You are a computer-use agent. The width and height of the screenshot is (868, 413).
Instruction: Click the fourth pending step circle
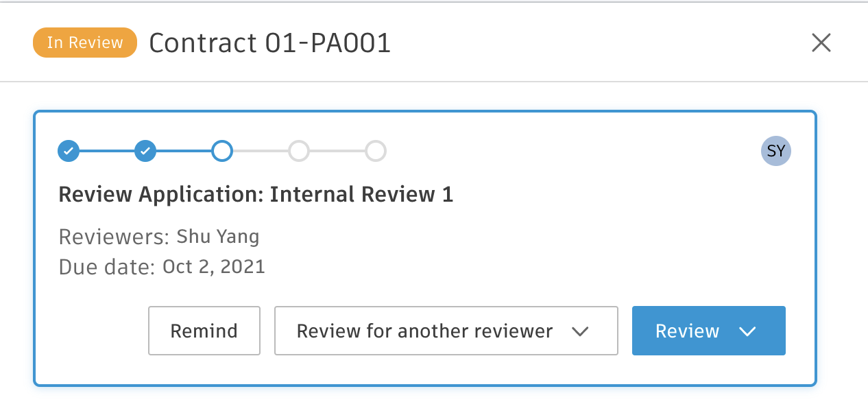click(x=299, y=151)
